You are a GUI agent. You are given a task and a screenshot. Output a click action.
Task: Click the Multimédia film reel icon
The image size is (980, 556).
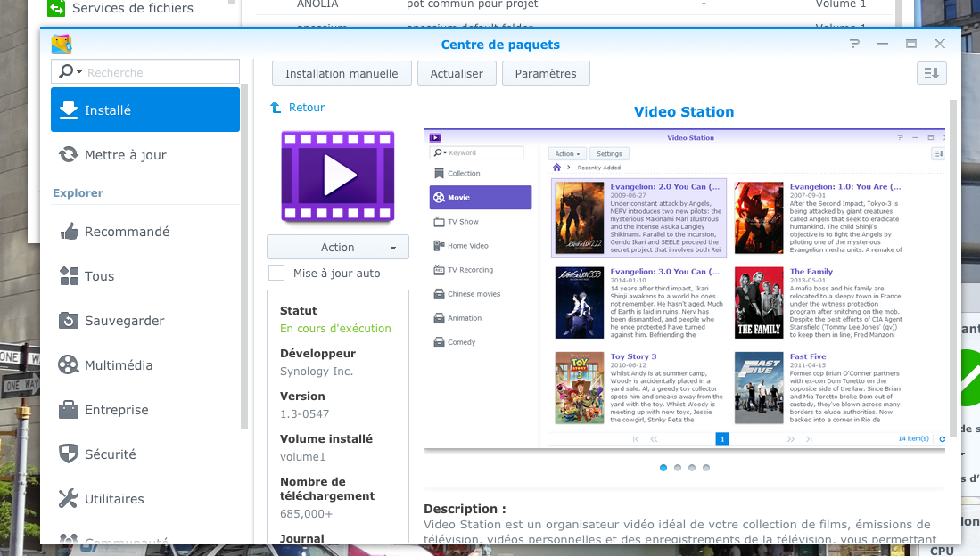[x=68, y=364]
